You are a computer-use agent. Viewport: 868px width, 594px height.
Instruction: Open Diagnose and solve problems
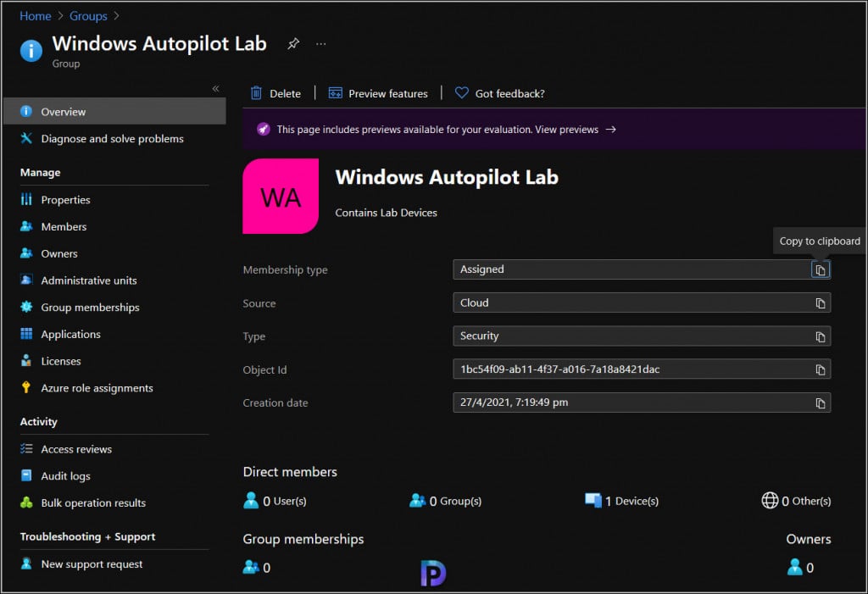pos(114,138)
